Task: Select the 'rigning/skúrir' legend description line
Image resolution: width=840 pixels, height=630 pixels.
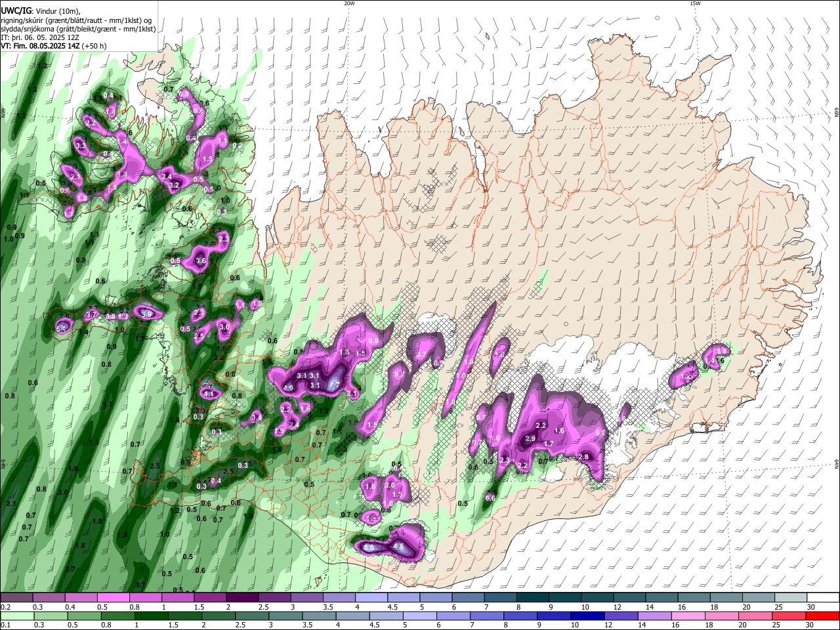Action: pos(77,20)
